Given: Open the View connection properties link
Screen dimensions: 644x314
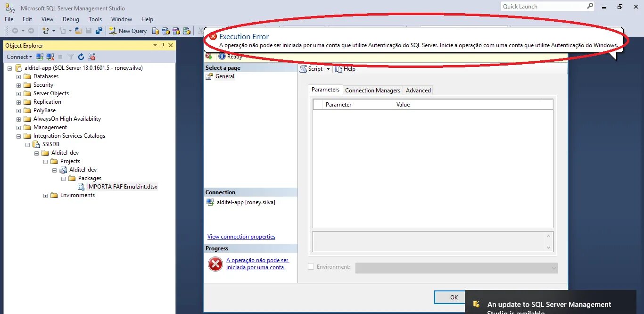Looking at the screenshot, I should (x=241, y=237).
